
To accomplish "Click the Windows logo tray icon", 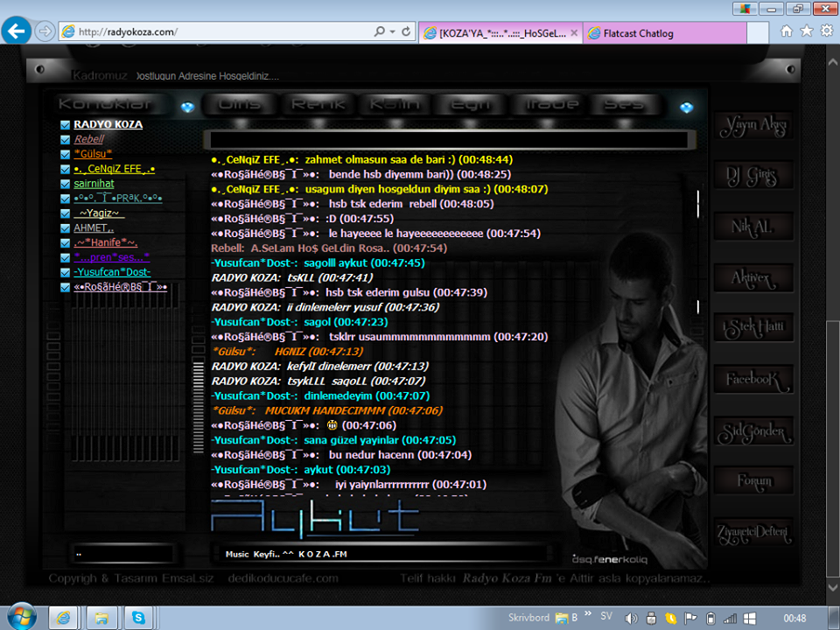I will pos(750,619).
